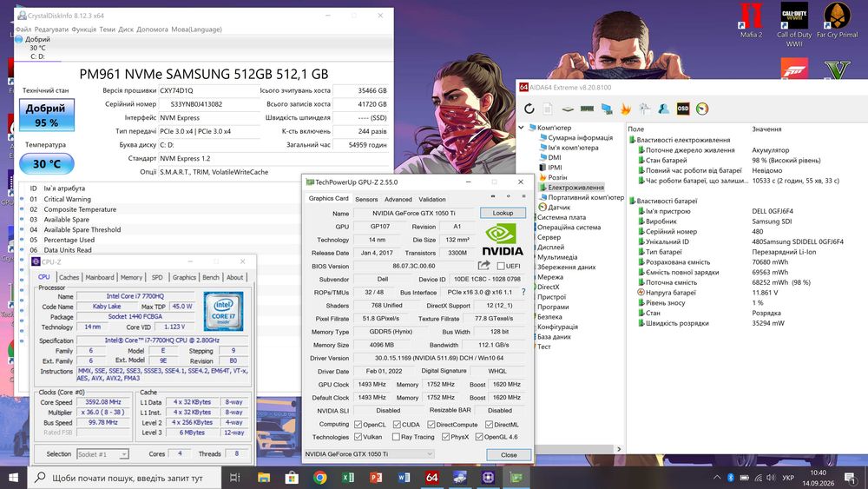Open Microsoft Store from the taskbar
Image resolution: width=868 pixels, height=489 pixels.
click(292, 478)
